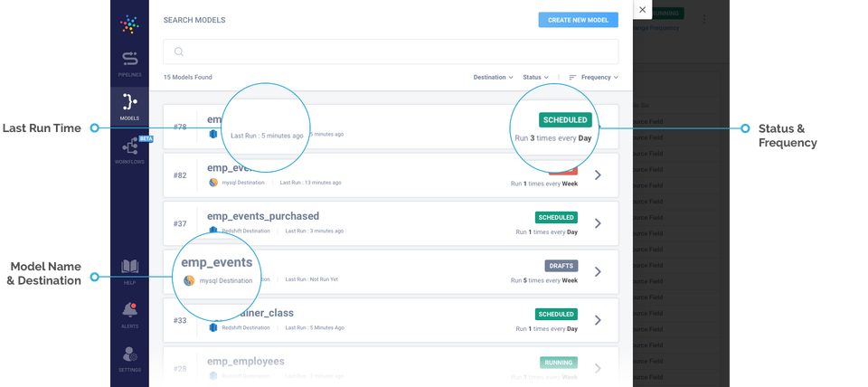This screenshot has height=387, width=868.
Task: Open arrow for model #33 row
Action: click(598, 319)
